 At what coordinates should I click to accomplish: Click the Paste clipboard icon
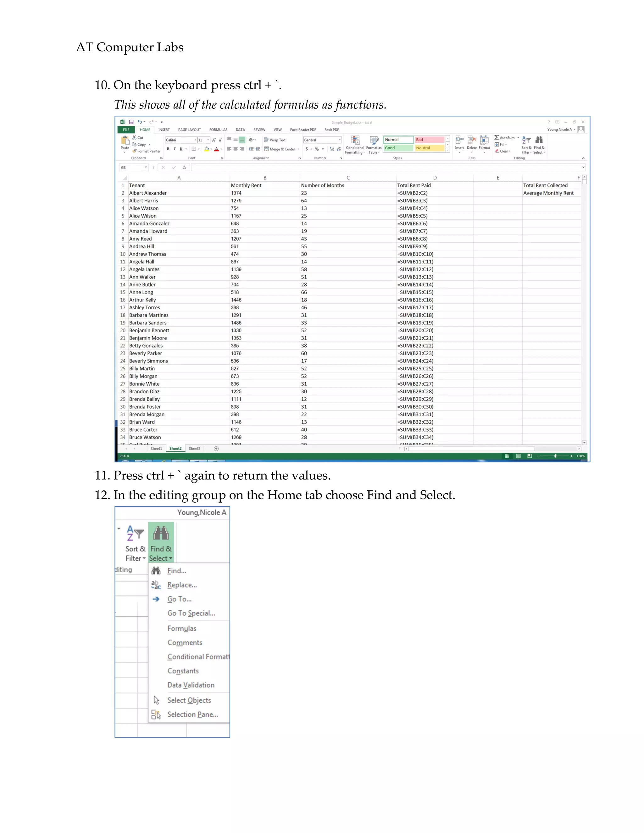125,141
